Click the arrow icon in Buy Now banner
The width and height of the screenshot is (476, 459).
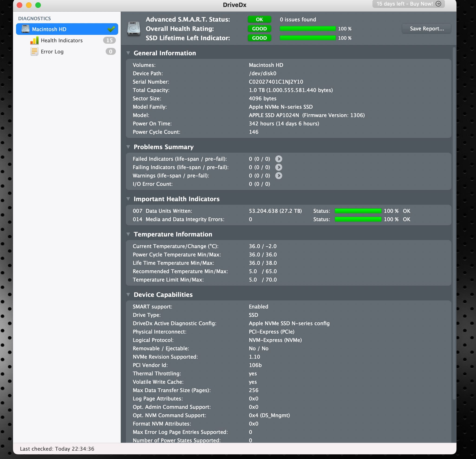[438, 4]
